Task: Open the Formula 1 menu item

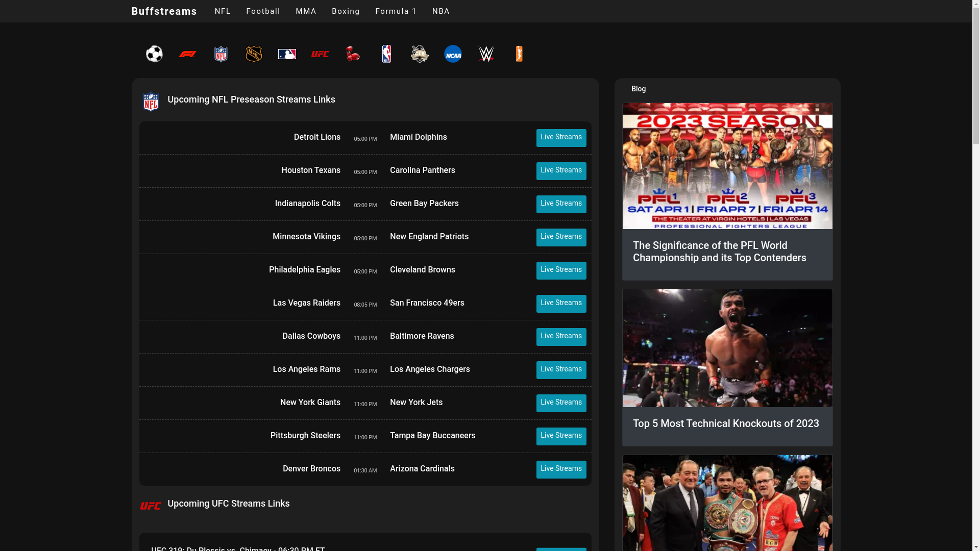Action: [396, 11]
